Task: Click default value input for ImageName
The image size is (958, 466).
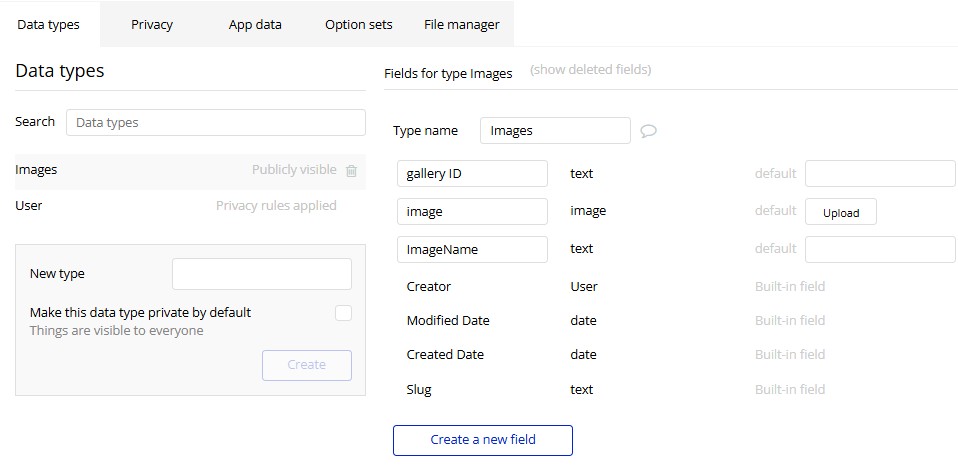Action: pyautogui.click(x=880, y=249)
